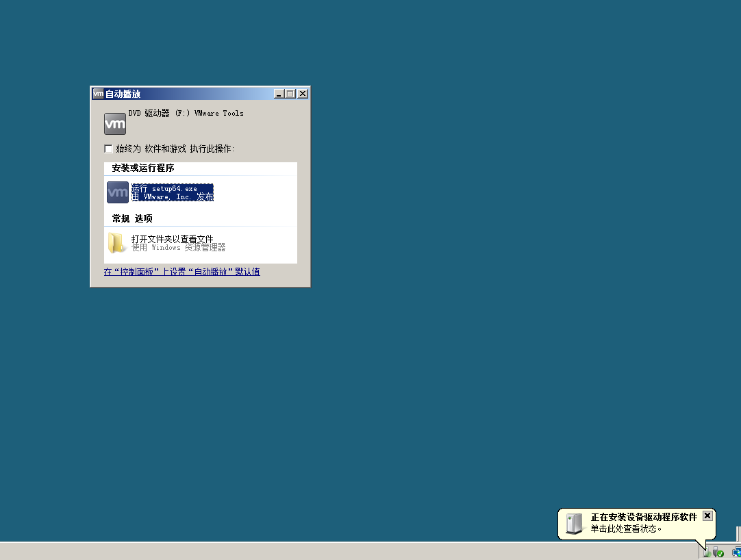
Task: Click the USB tray icon with green checkmark
Action: coord(718,552)
